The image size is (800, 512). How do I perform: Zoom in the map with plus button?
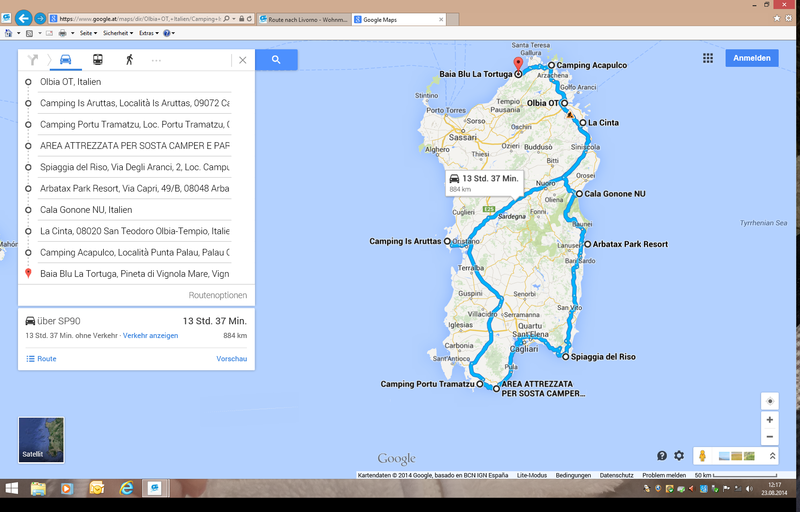pyautogui.click(x=769, y=420)
